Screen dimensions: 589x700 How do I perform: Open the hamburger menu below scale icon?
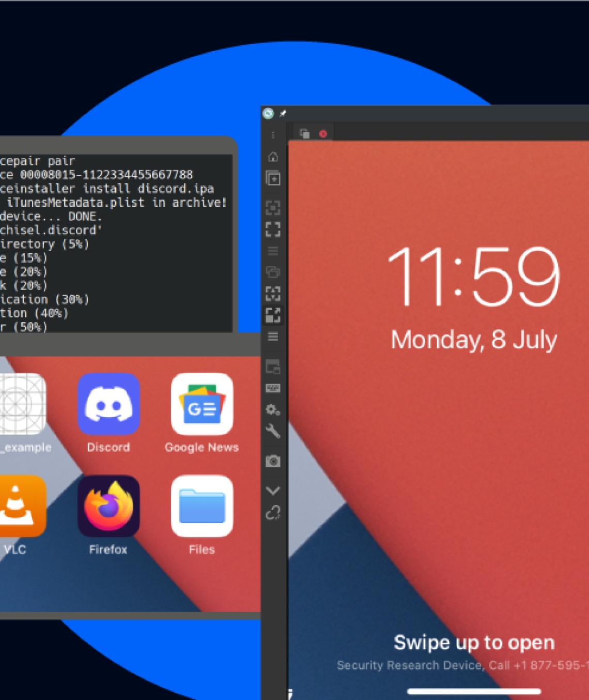tap(273, 337)
